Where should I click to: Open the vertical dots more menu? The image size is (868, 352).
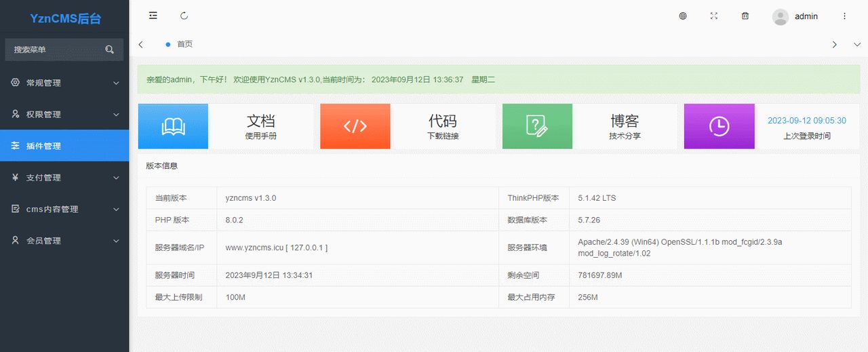coord(844,16)
